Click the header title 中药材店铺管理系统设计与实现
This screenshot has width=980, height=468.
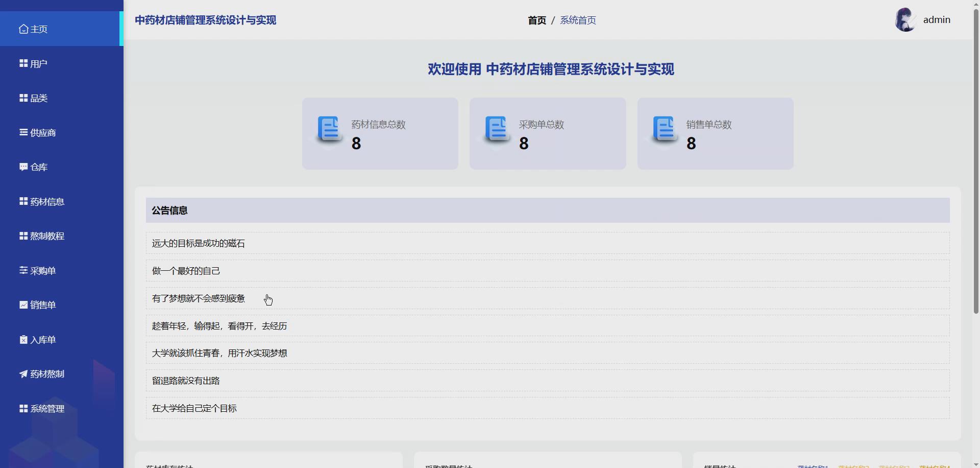point(205,20)
